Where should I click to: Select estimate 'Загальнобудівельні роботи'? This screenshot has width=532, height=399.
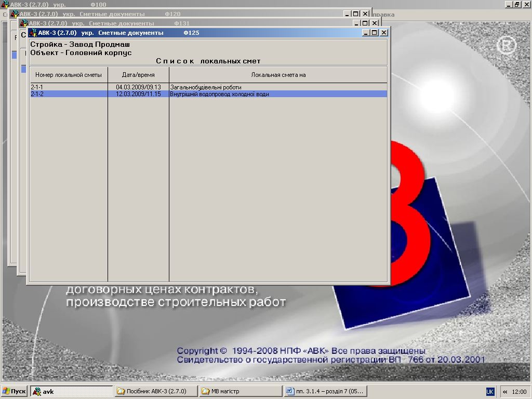tap(206, 87)
